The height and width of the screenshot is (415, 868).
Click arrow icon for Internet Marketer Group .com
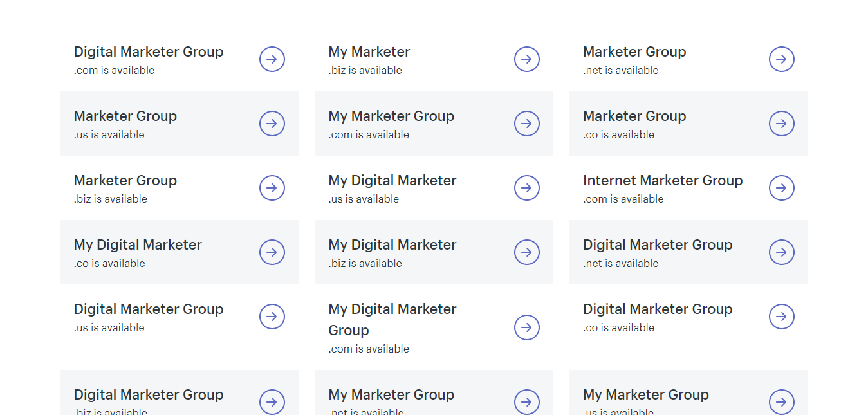pyautogui.click(x=781, y=188)
